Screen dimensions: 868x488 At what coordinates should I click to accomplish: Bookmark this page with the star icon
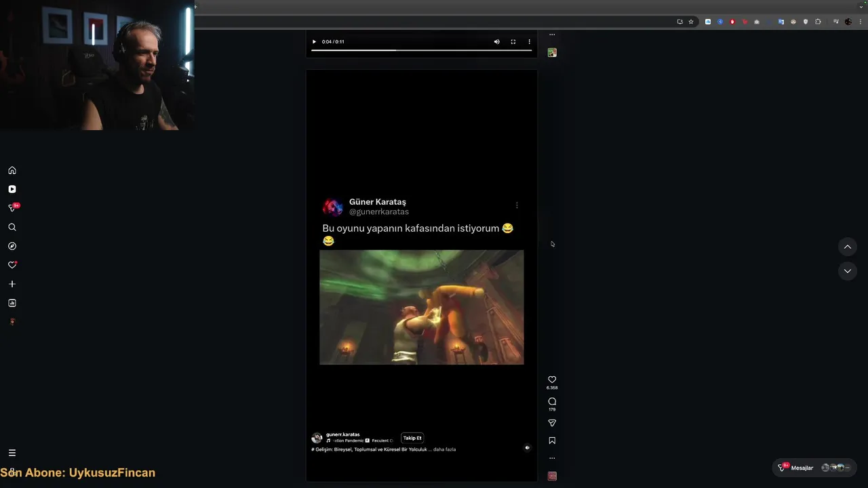point(691,22)
